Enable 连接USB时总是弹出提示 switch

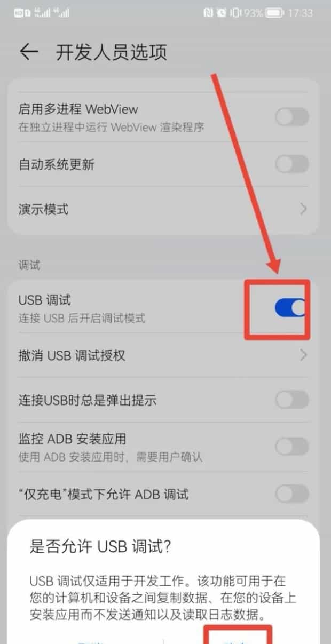coord(292,400)
